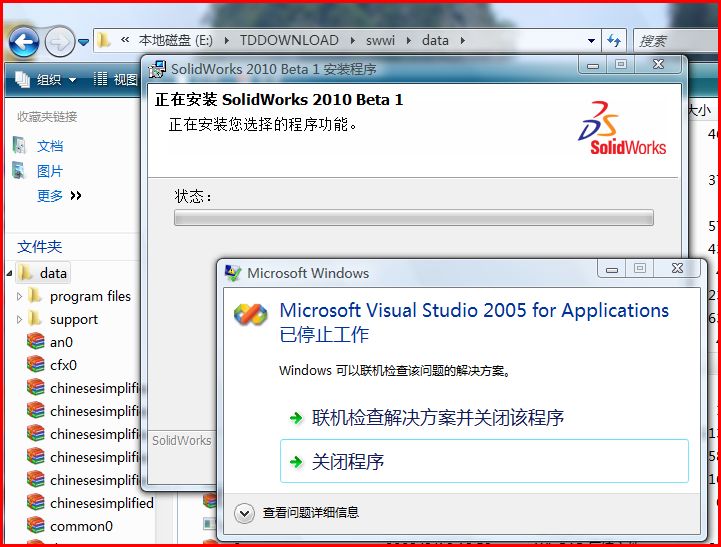Select the support folder
Viewport: 721px width, 547px height.
[74, 319]
